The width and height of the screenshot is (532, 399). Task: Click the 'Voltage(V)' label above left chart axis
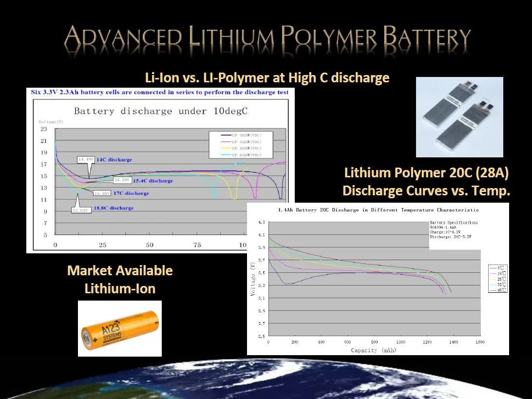[51, 121]
